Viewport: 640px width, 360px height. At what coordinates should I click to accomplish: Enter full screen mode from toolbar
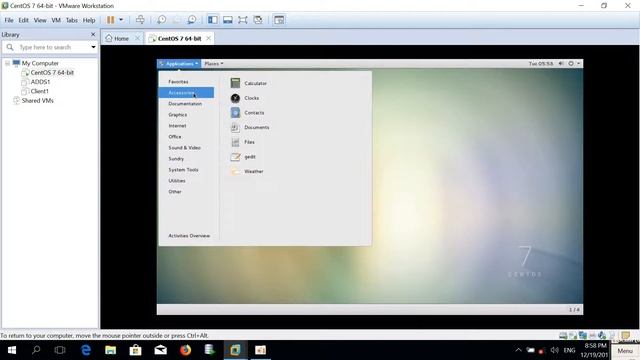coord(243,20)
